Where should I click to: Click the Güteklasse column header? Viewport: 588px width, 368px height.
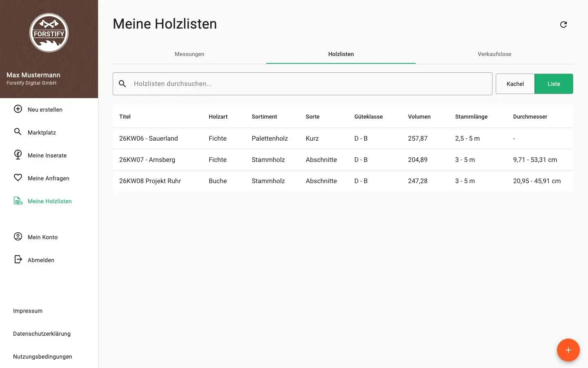[x=368, y=117]
